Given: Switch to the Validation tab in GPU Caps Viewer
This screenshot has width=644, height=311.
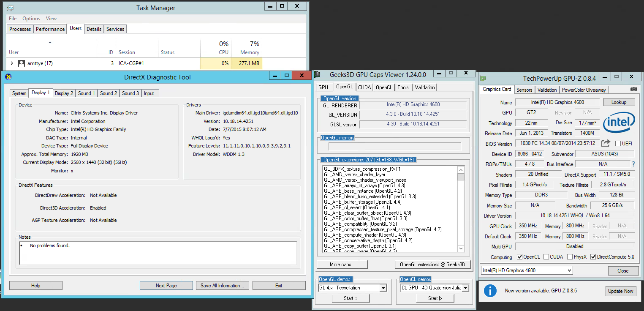Looking at the screenshot, I should coord(425,87).
